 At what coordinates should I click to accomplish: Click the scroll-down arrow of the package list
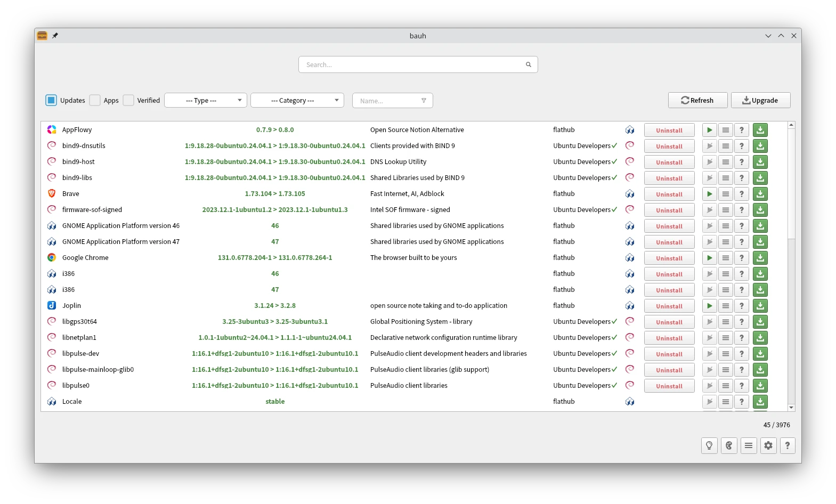coord(791,407)
